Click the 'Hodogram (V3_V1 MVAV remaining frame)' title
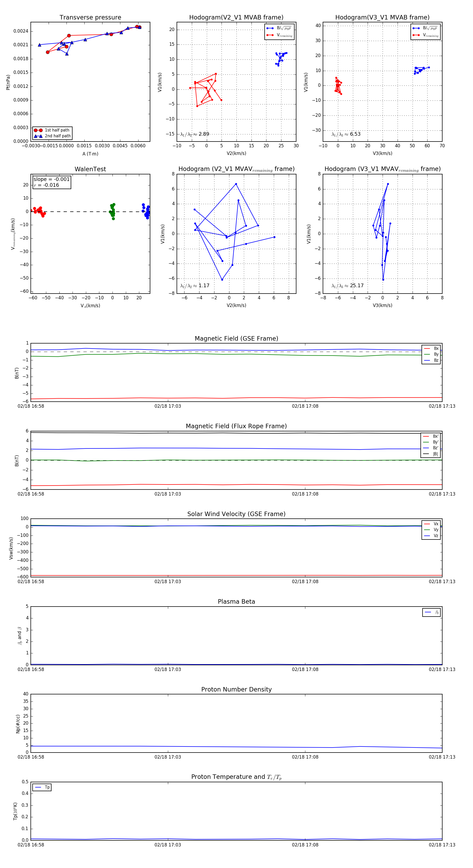The width and height of the screenshot is (473, 868). (382, 169)
